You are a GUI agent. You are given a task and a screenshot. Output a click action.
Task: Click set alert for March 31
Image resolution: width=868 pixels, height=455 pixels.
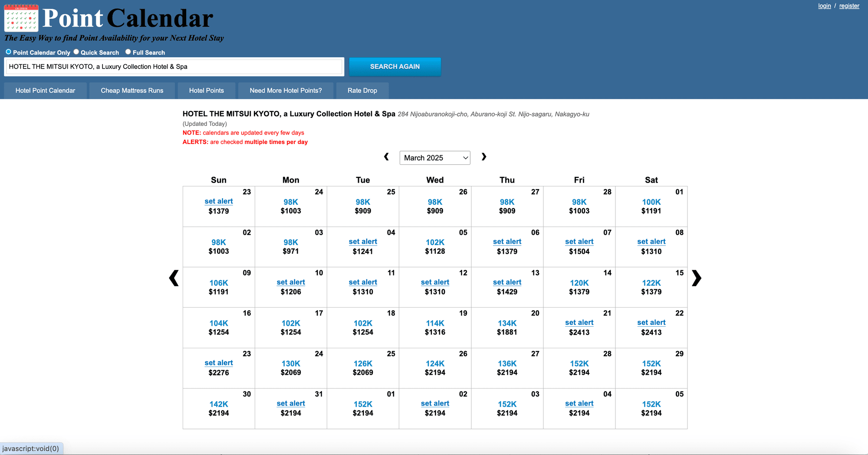(x=291, y=403)
